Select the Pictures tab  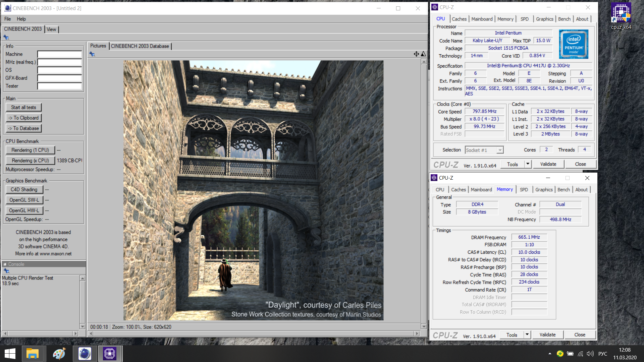pos(98,46)
